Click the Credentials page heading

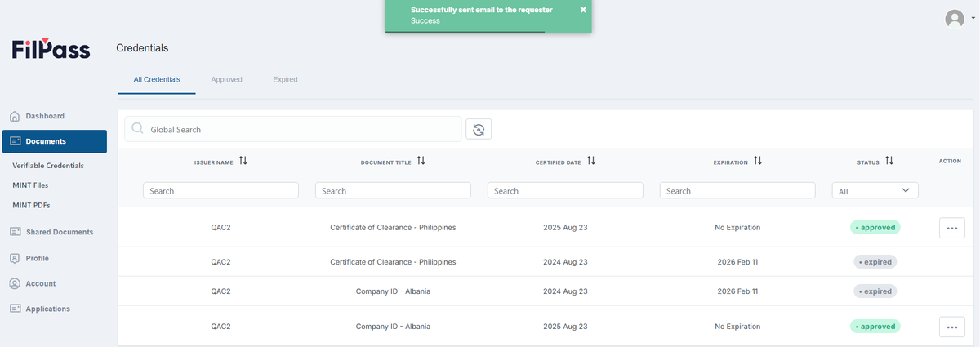(x=142, y=48)
